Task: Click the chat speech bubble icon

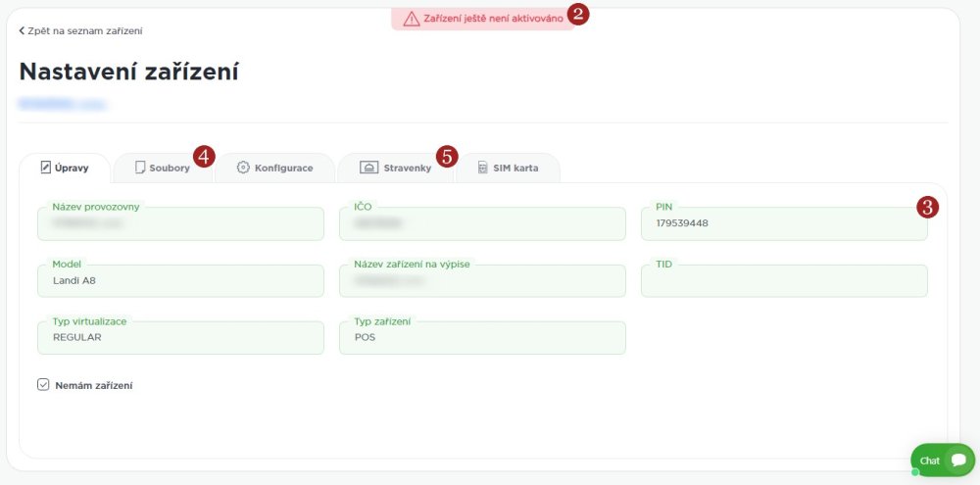Action: [958, 460]
